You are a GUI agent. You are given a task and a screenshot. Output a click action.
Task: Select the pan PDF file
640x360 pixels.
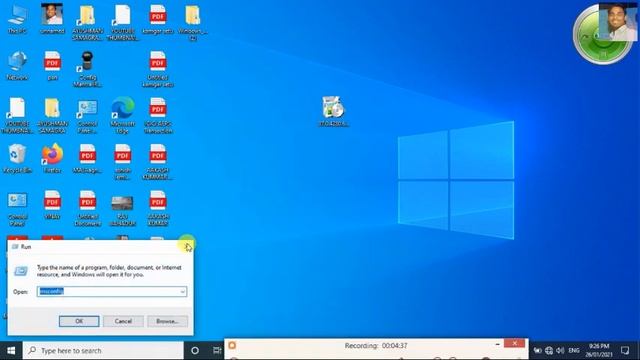[52, 65]
